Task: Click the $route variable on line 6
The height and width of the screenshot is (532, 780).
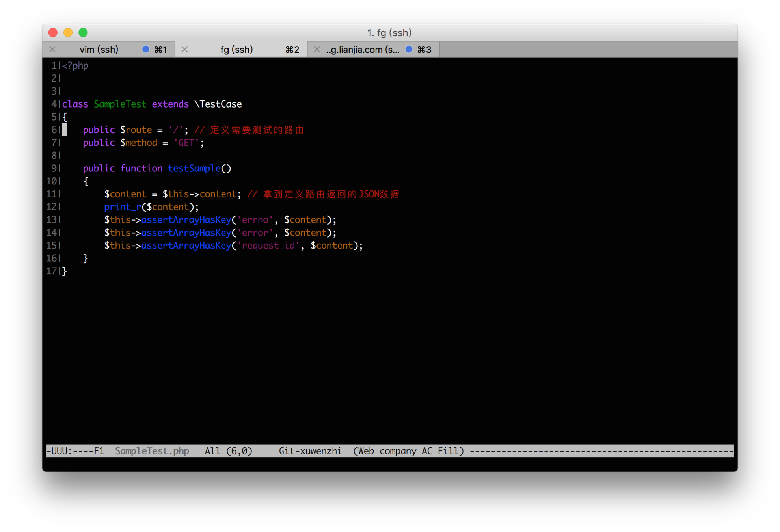Action: pyautogui.click(x=136, y=130)
